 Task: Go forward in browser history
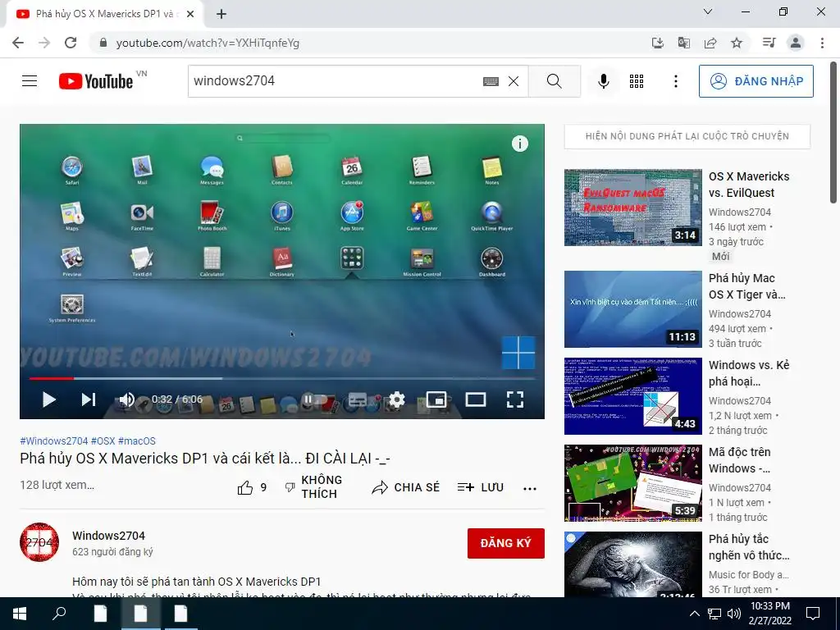pos(44,43)
